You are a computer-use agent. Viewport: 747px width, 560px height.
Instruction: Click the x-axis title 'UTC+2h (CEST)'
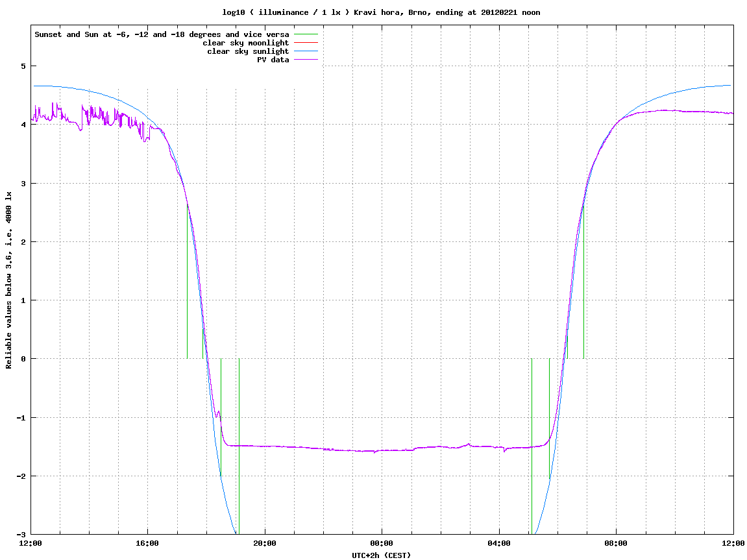point(381,555)
